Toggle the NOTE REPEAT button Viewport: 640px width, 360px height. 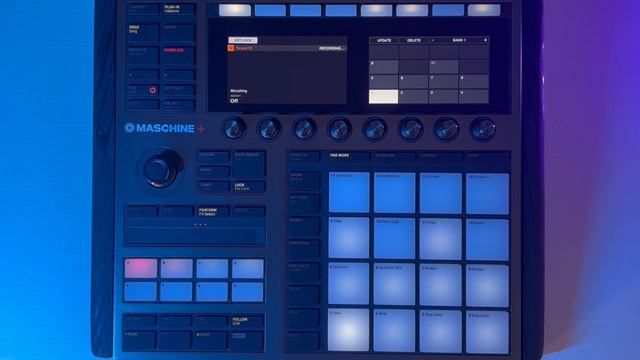tap(249, 164)
